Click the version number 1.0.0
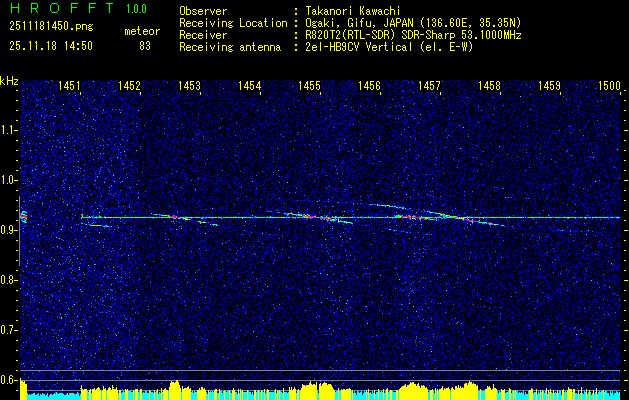 (x=136, y=9)
